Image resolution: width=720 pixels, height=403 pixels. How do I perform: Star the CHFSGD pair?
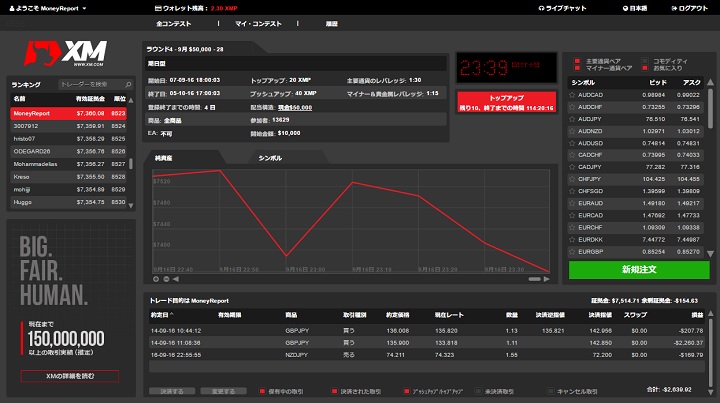[x=572, y=191]
